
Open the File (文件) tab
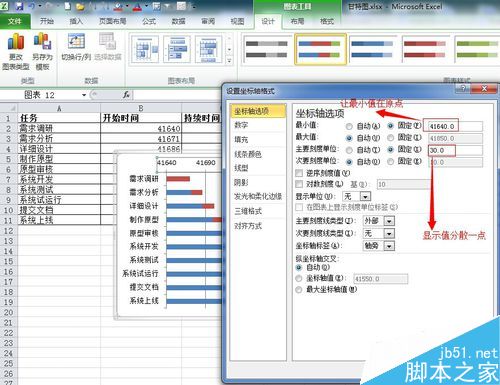coord(15,21)
